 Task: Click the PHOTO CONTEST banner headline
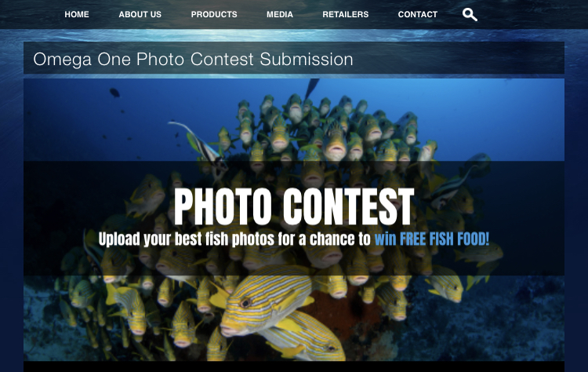pyautogui.click(x=294, y=206)
